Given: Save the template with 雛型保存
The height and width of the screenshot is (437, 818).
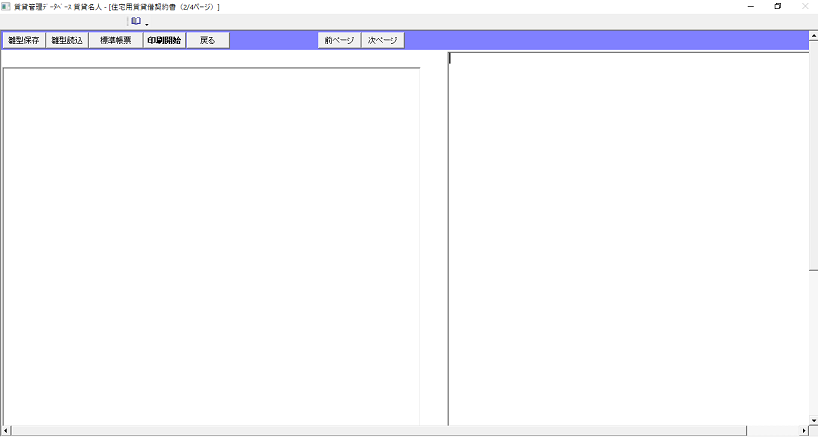Looking at the screenshot, I should [23, 40].
